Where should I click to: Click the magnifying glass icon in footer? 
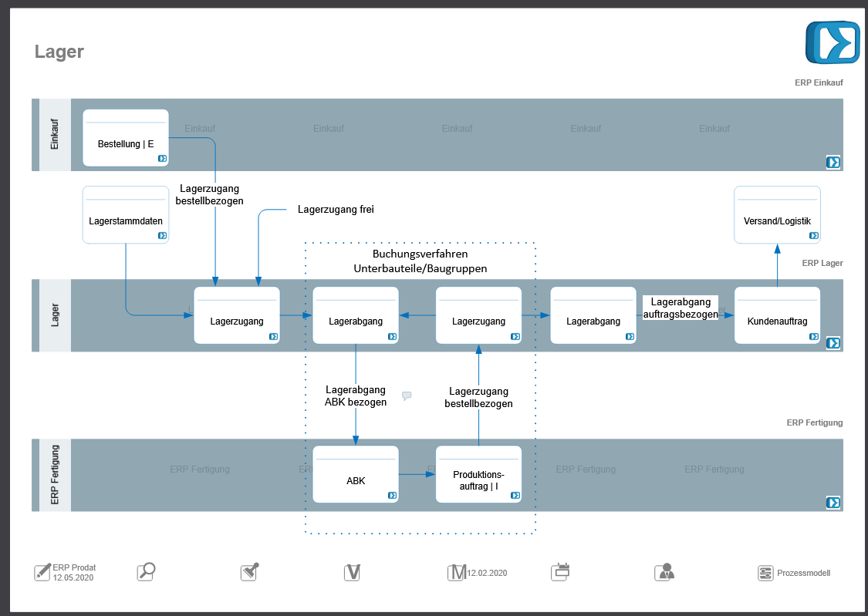[x=146, y=572]
